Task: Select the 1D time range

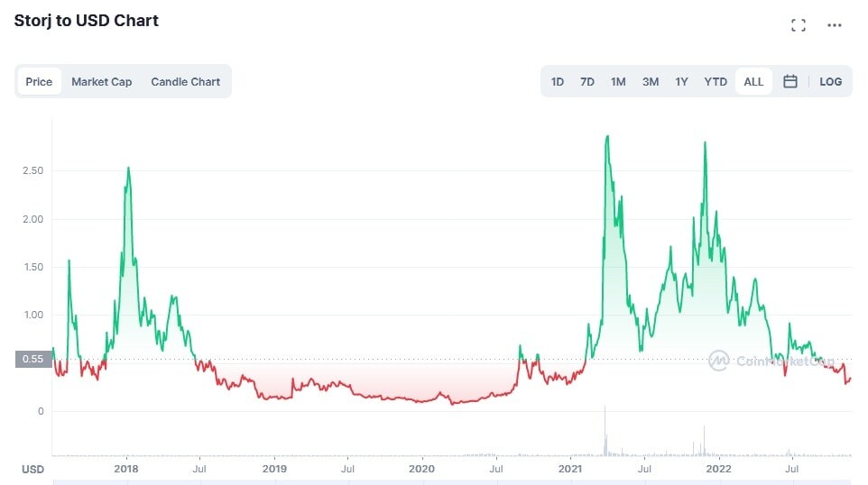Action: click(558, 82)
